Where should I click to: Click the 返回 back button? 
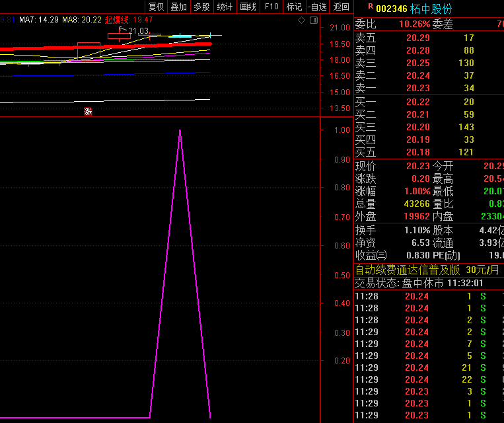click(x=341, y=7)
